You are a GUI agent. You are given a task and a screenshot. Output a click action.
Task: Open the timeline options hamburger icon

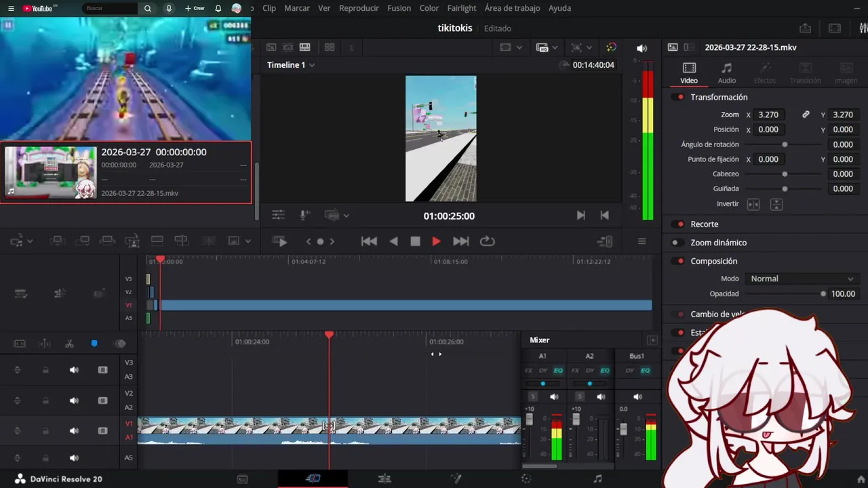pos(642,241)
